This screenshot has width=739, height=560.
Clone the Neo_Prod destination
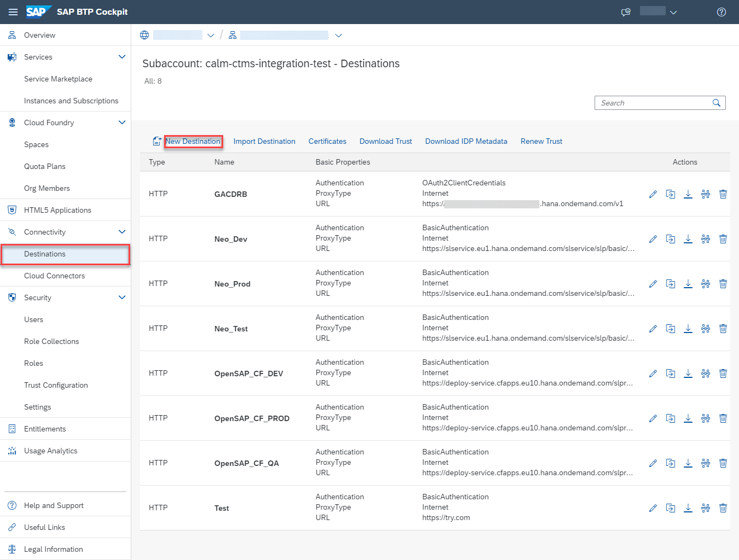click(671, 284)
